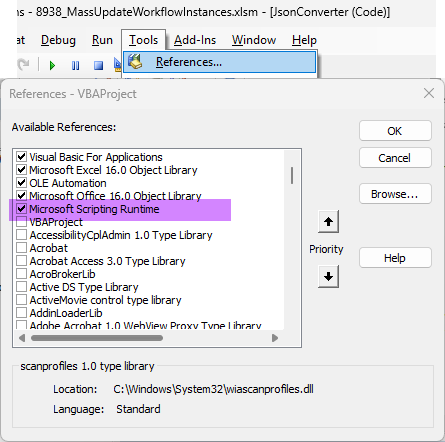Open the Tools menu

[x=143, y=40]
